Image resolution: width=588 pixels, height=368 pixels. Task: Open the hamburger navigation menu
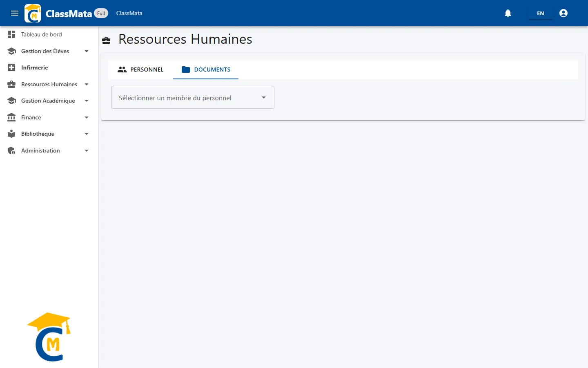point(15,13)
